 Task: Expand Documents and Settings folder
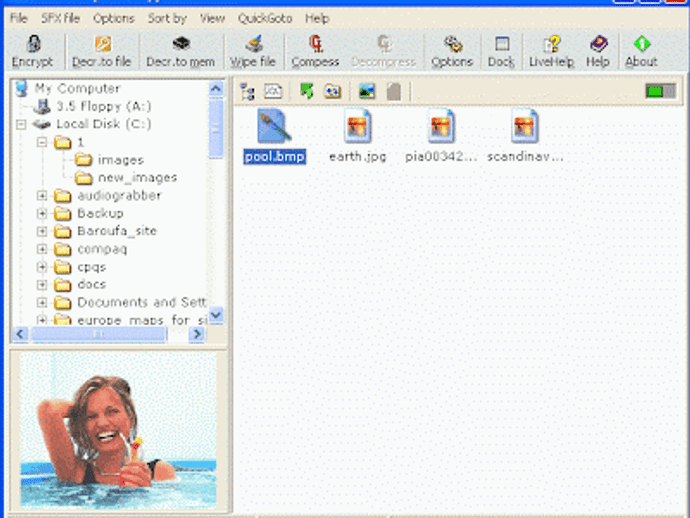[x=42, y=302]
